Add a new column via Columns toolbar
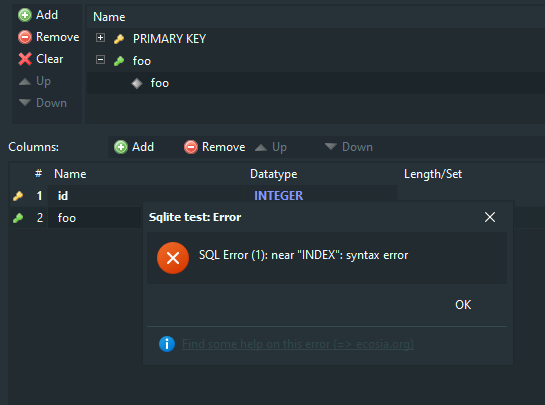The image size is (545, 405). click(x=134, y=147)
